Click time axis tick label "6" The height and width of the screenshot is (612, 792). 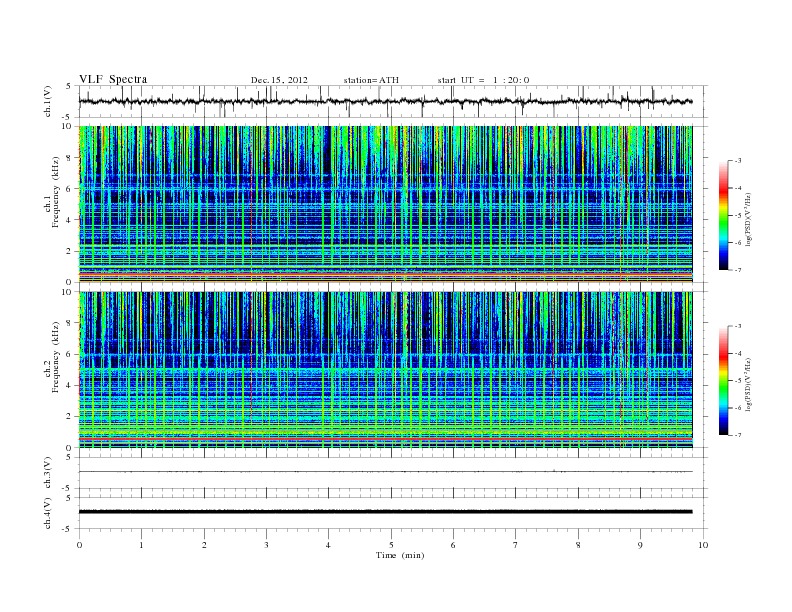(453, 545)
